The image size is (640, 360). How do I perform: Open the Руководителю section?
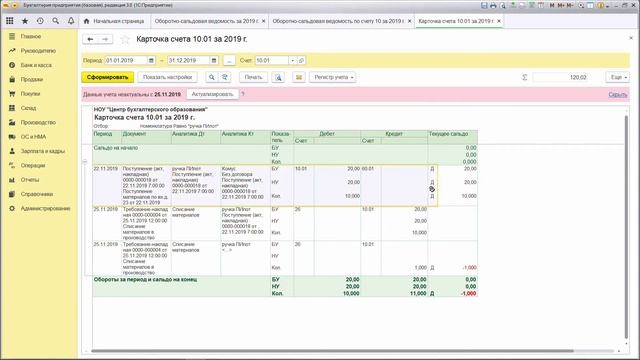click(38, 51)
